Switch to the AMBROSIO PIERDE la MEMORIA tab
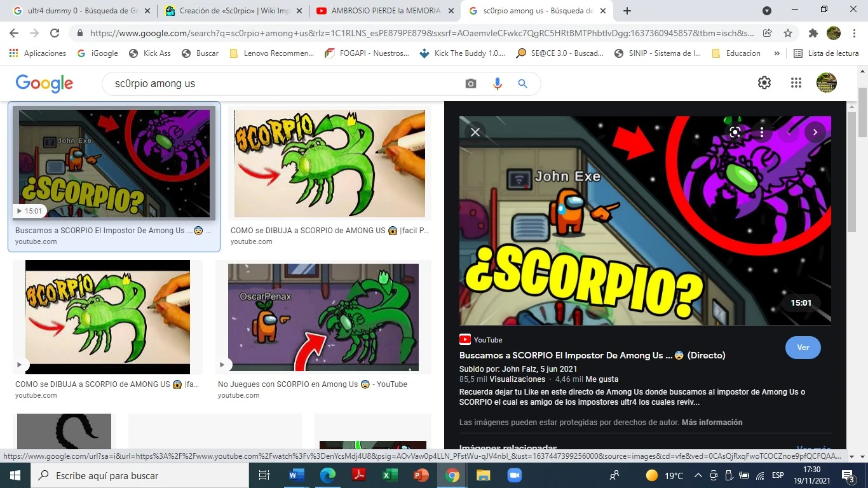This screenshot has height=488, width=868. click(384, 11)
